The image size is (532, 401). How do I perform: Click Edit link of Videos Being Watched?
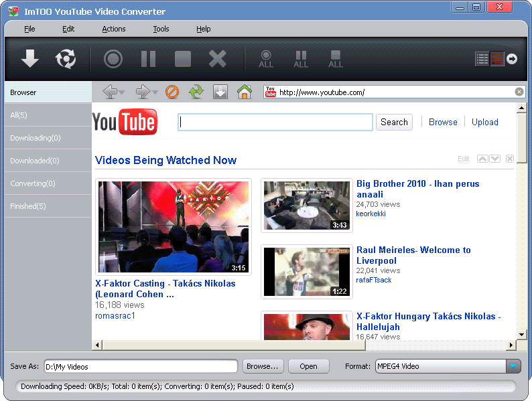464,159
